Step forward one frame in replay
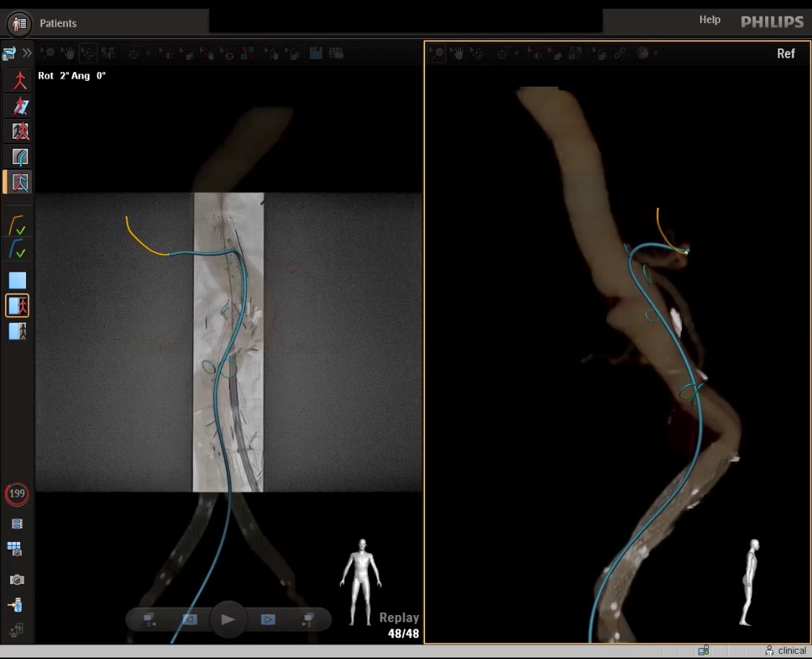The image size is (812, 659). coord(268,619)
